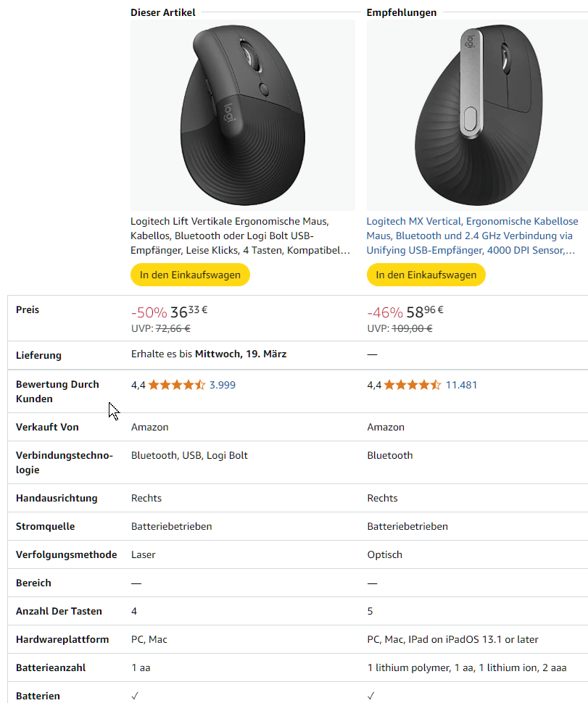
Task: Add Logitech Lift to the Einkaufswagen
Action: 190,275
